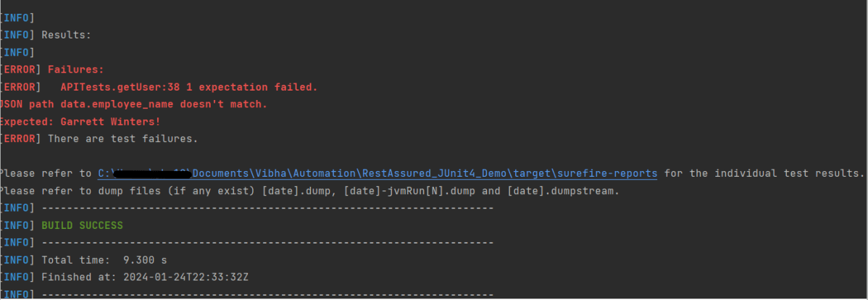
Task: Click the [ERROR] tag before "Failures:"
Action: click(20, 70)
